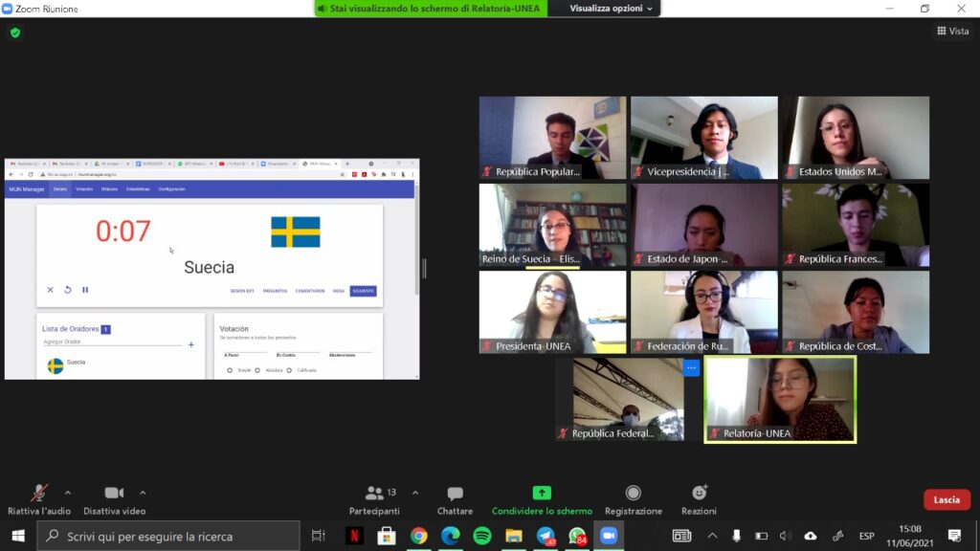Switch to the Votación tab in MUN Manager

click(x=84, y=189)
